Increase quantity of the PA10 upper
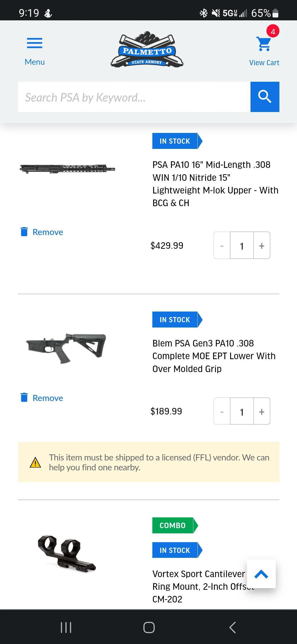Screen dimensions: 297x644 [x=261, y=246]
